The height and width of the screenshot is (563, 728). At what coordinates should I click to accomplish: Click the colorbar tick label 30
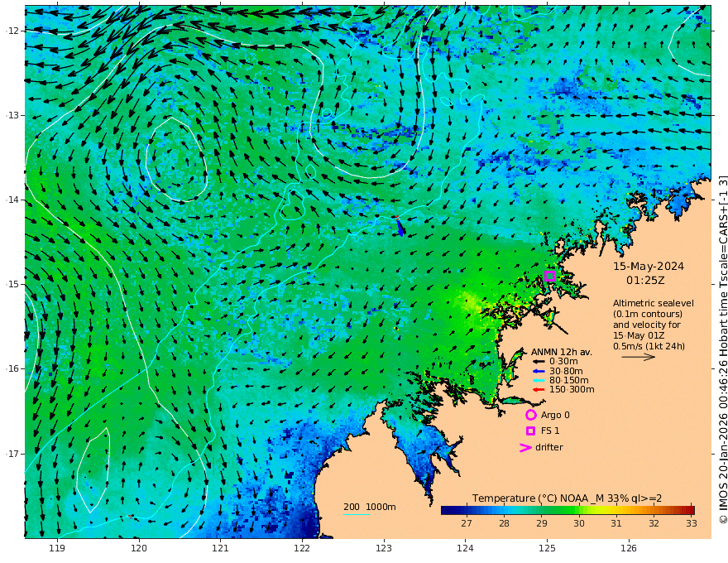pos(579,523)
